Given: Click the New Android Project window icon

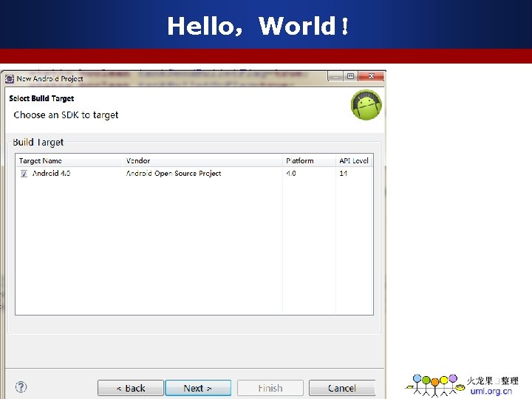Looking at the screenshot, I should 9,79.
